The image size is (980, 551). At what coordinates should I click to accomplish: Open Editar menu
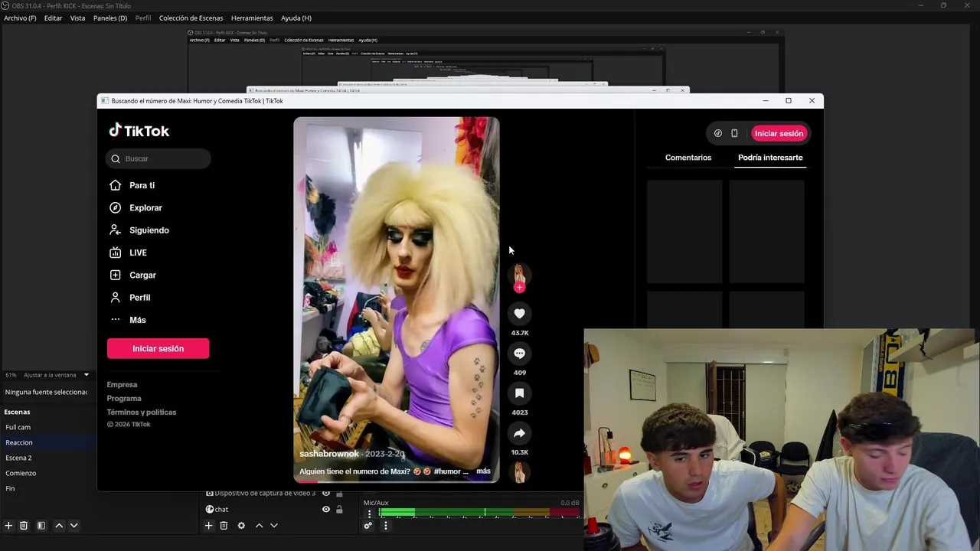tap(53, 18)
